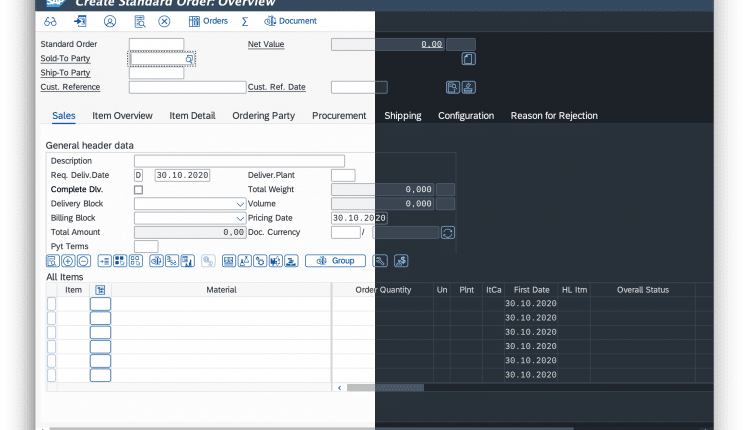Click the Cust. Ref. Date label link
This screenshot has width=750, height=430.
[x=276, y=87]
